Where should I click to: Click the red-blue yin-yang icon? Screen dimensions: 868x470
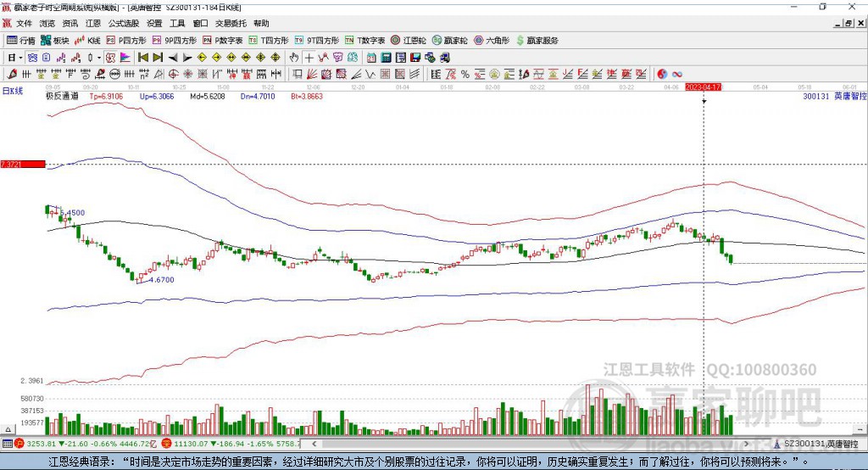[x=662, y=74]
